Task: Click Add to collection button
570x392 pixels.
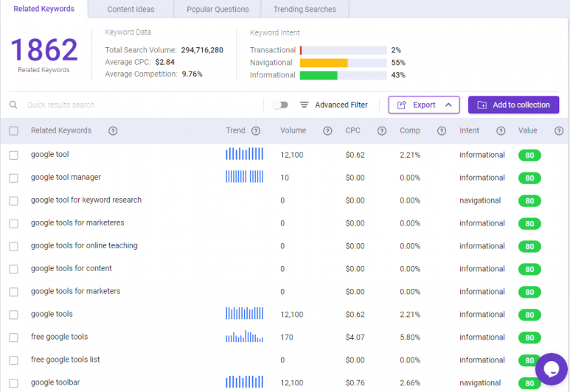Action: (513, 105)
